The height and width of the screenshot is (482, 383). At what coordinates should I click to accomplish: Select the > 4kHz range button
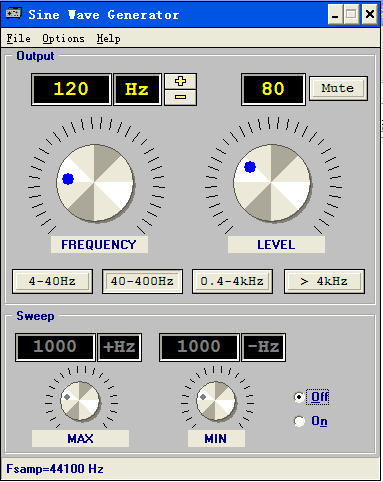click(324, 281)
